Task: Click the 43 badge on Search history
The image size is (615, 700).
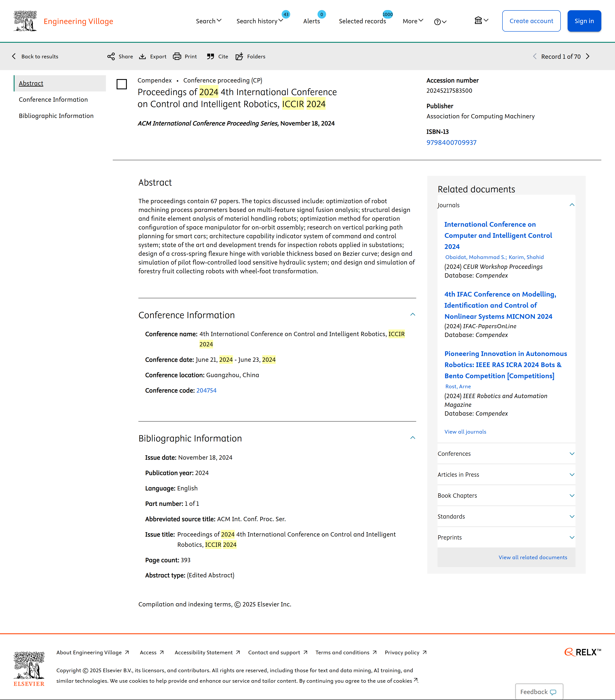Action: (286, 14)
